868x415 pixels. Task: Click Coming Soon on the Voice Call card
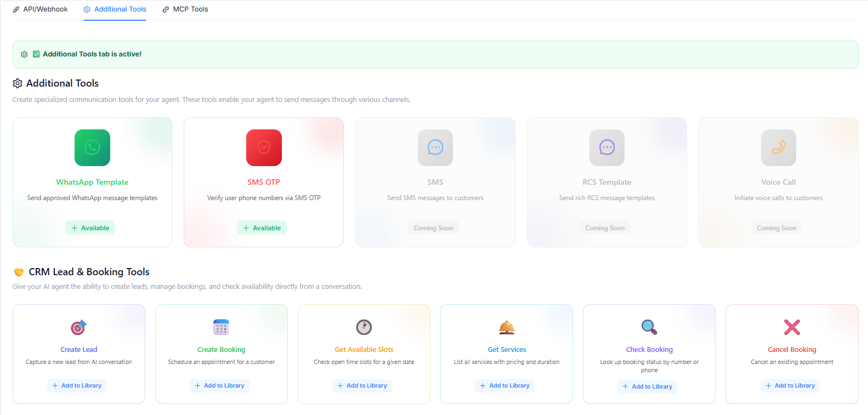point(776,228)
